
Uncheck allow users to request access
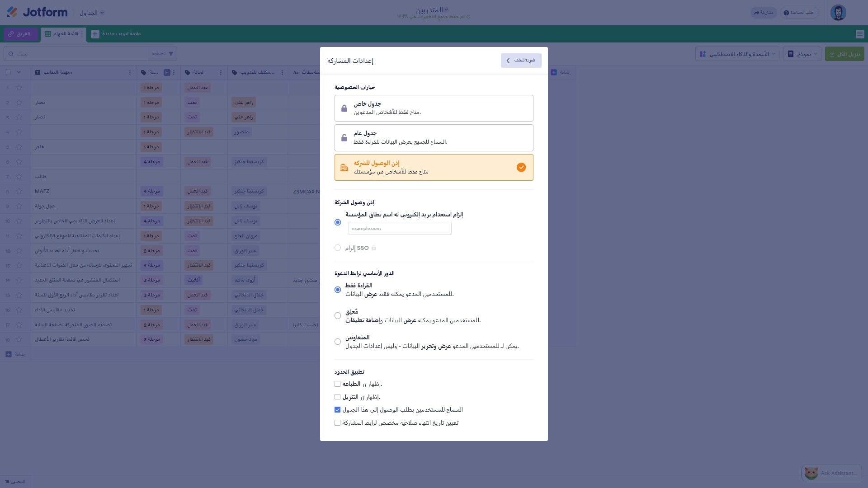tap(337, 410)
